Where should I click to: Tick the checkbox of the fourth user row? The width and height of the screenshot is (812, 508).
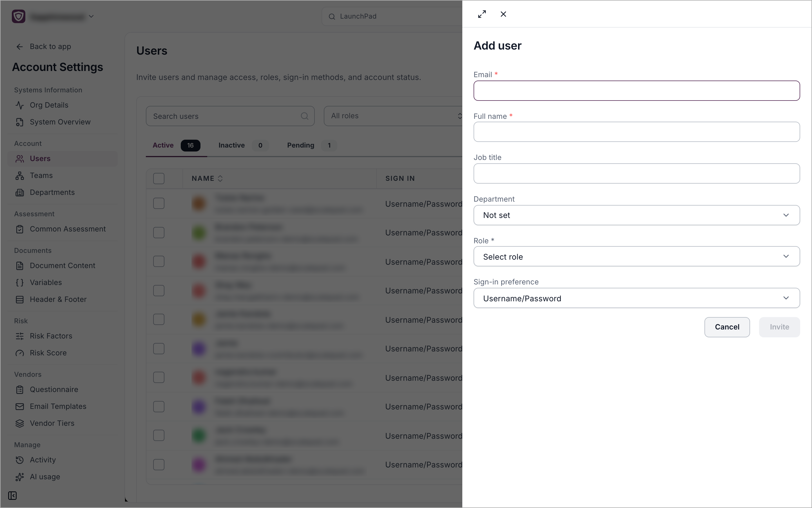[159, 291]
